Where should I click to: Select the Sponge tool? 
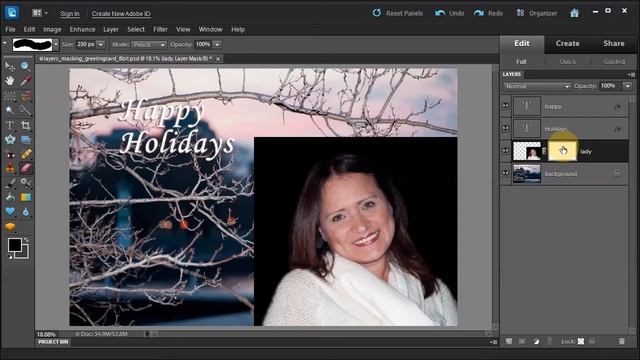click(10, 227)
